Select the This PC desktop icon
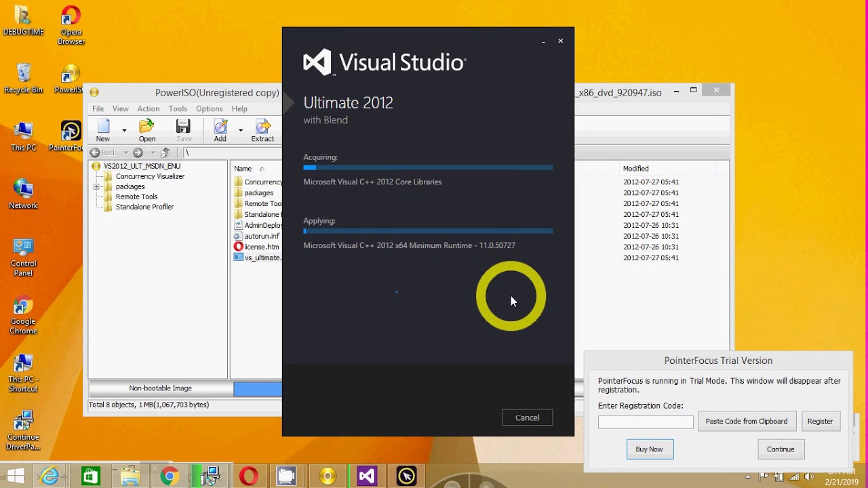868x488 pixels. click(23, 136)
